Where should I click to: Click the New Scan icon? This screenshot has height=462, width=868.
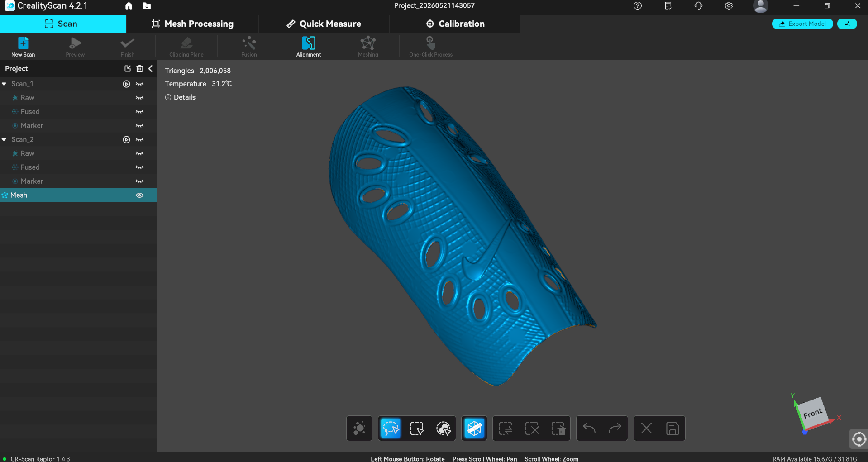pos(23,43)
